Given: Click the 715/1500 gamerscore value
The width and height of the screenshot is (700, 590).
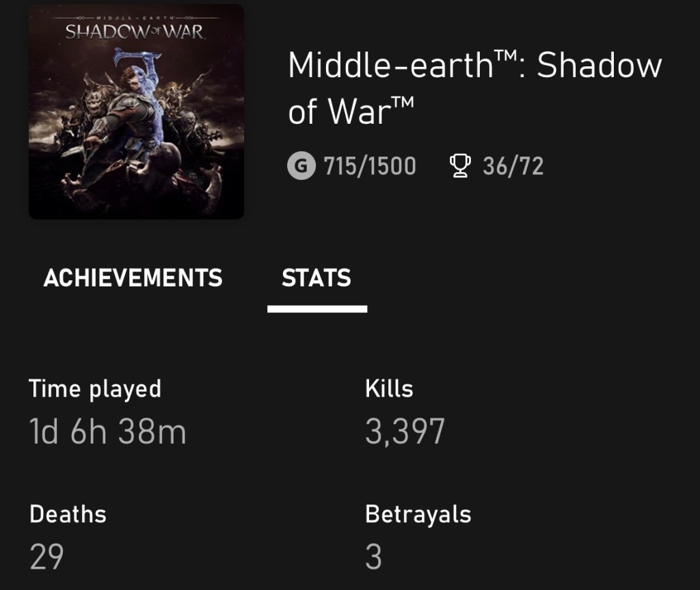Looking at the screenshot, I should (370, 166).
